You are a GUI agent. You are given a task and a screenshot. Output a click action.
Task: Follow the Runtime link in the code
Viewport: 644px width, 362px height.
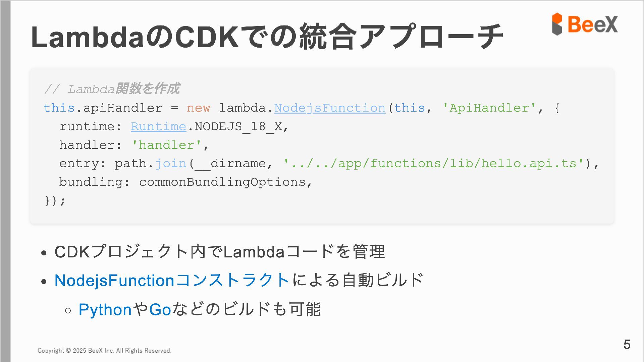(x=158, y=126)
